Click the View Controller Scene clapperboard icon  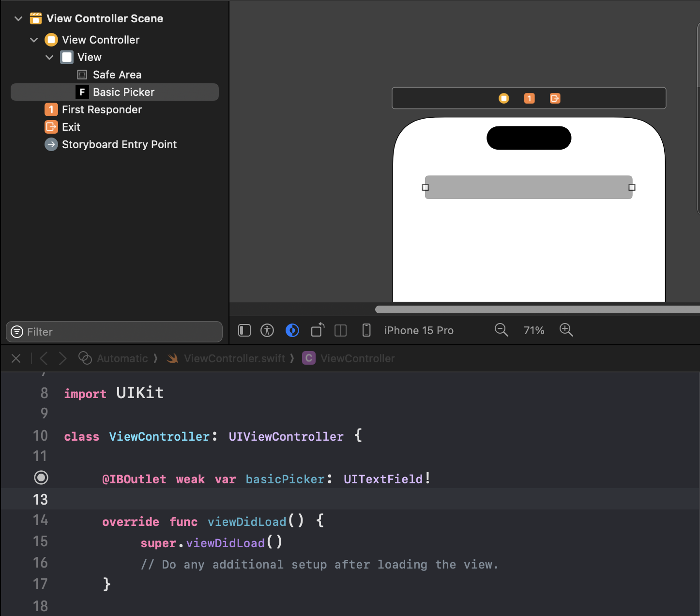36,18
